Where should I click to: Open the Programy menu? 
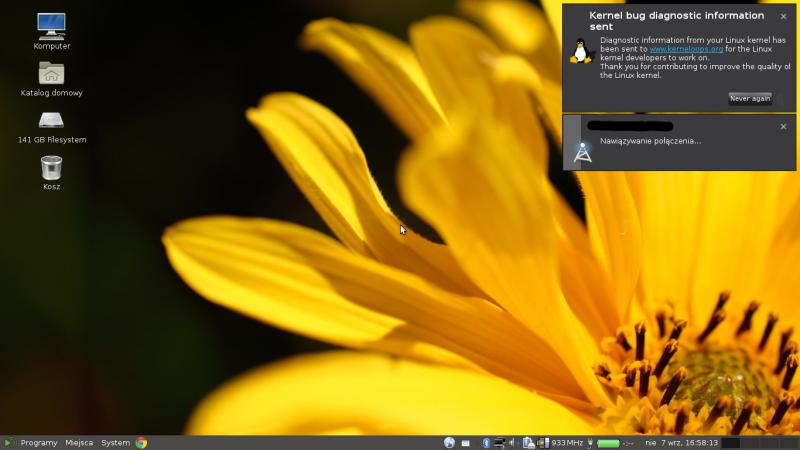click(39, 443)
